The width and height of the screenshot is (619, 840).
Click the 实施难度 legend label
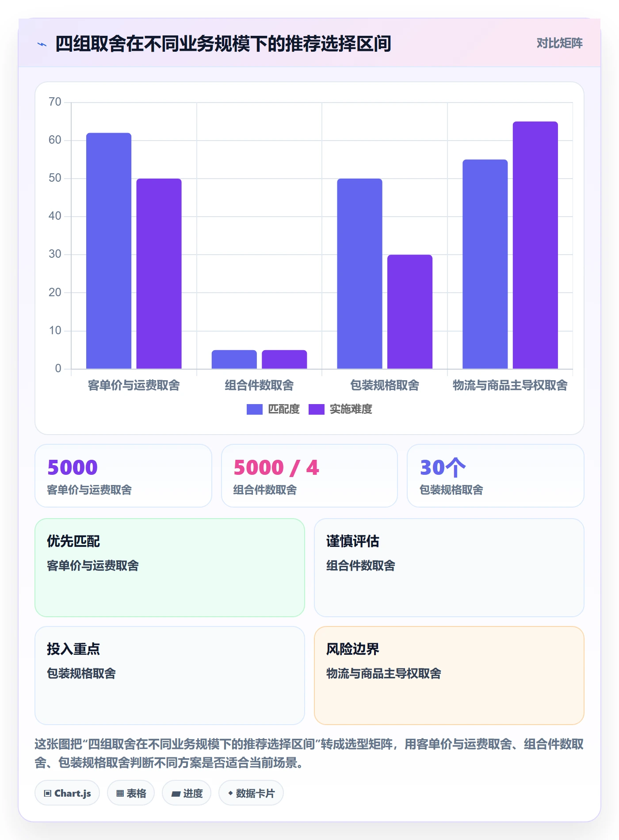351,409
